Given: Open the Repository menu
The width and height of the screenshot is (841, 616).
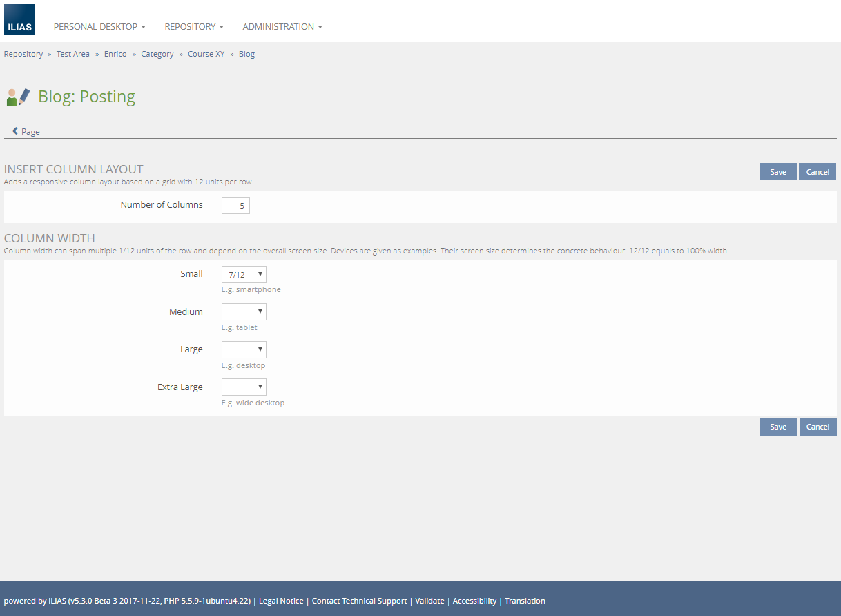Looking at the screenshot, I should click(194, 27).
